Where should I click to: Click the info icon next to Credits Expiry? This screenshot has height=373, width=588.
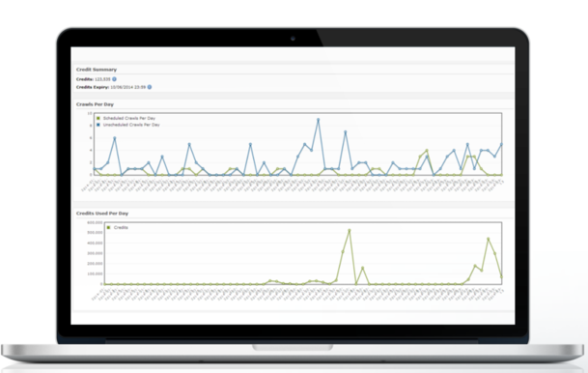tap(150, 87)
